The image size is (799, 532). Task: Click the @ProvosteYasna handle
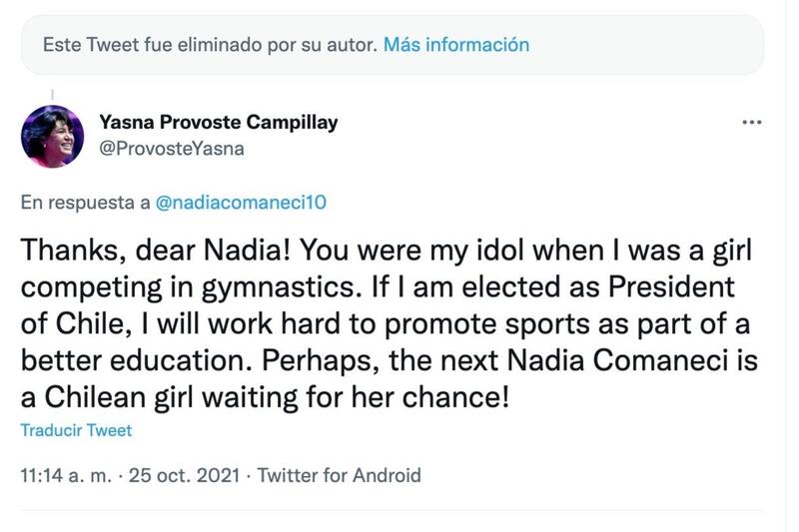pyautogui.click(x=172, y=150)
